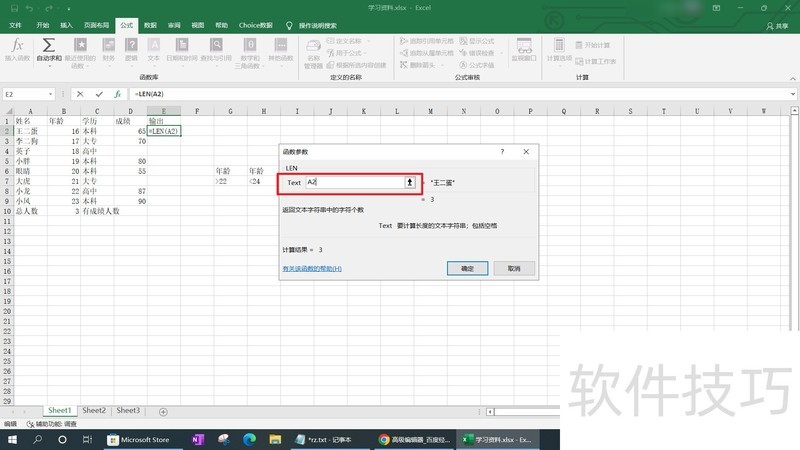Click the select-all corner of the grid
Viewport: 800px width, 450px height.
(8, 111)
